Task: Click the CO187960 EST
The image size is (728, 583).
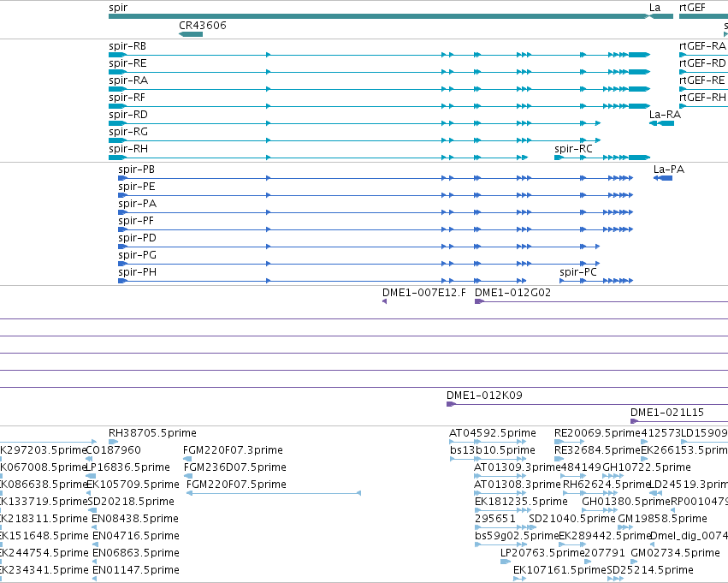Action: tap(89, 459)
